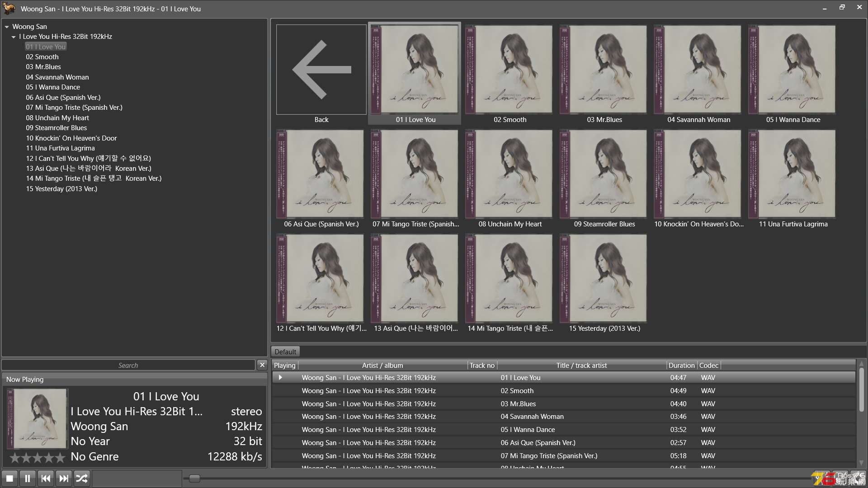
Task: Clear the search box with X button
Action: click(262, 365)
